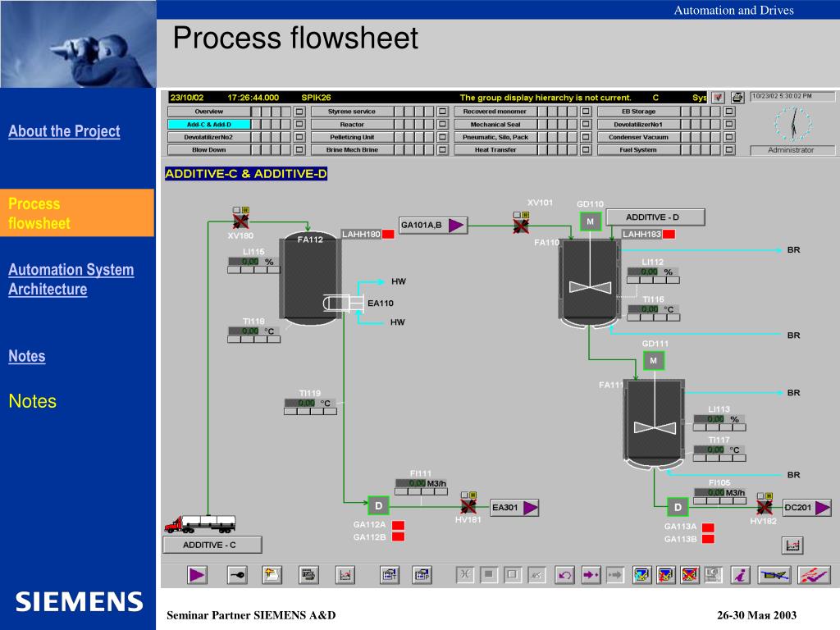Click the printer icon in alarm bar
Image resolution: width=840 pixels, height=630 pixels.
pyautogui.click(x=737, y=98)
